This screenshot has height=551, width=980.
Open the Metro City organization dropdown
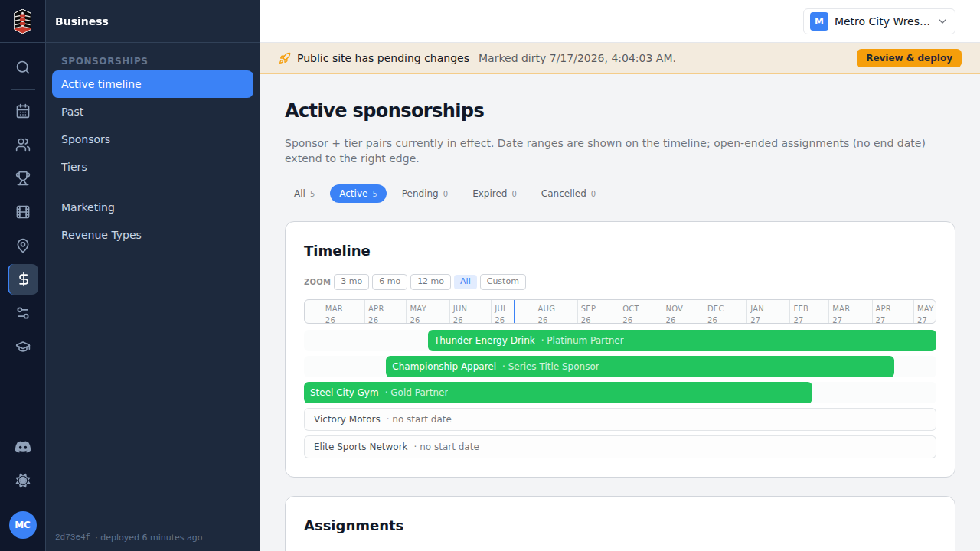coord(879,21)
